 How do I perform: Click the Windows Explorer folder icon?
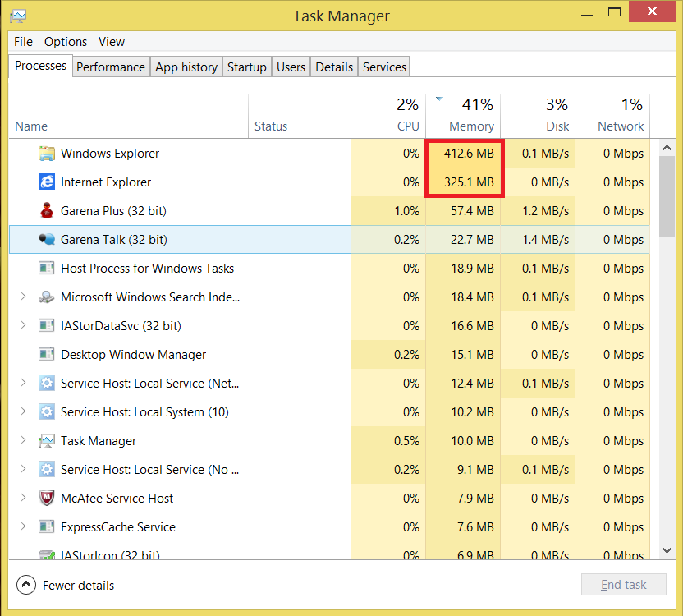[x=47, y=154]
